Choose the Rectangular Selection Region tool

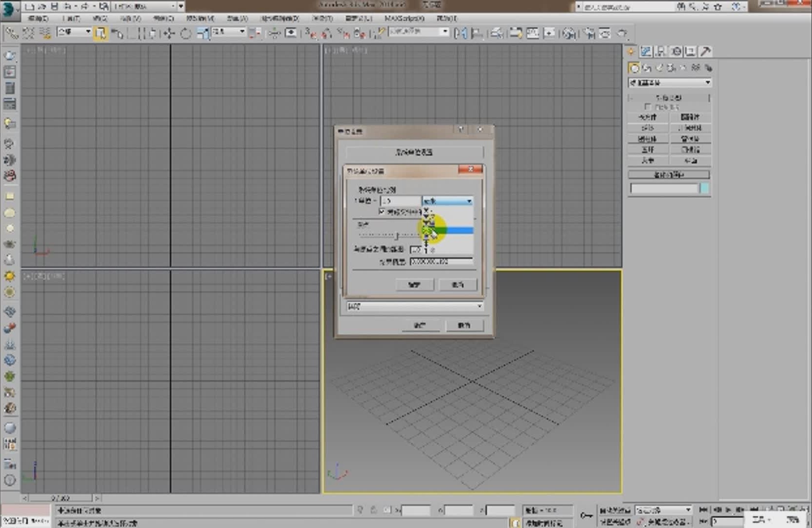tap(133, 33)
